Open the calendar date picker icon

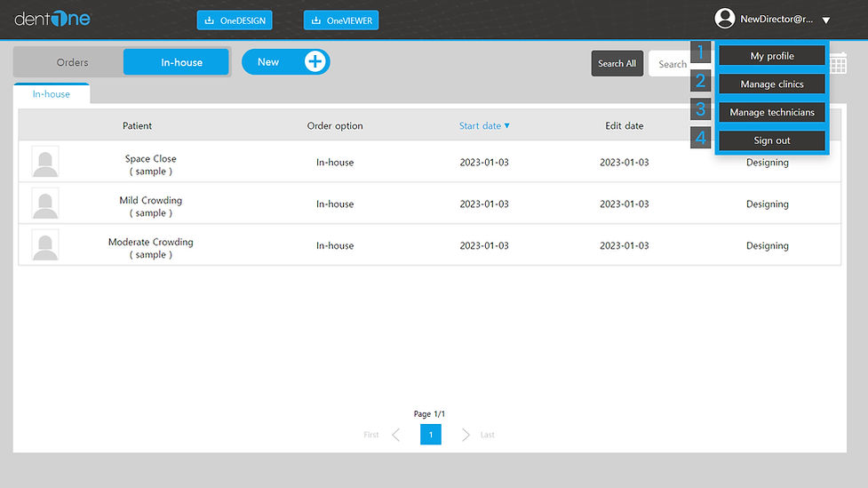click(x=838, y=62)
